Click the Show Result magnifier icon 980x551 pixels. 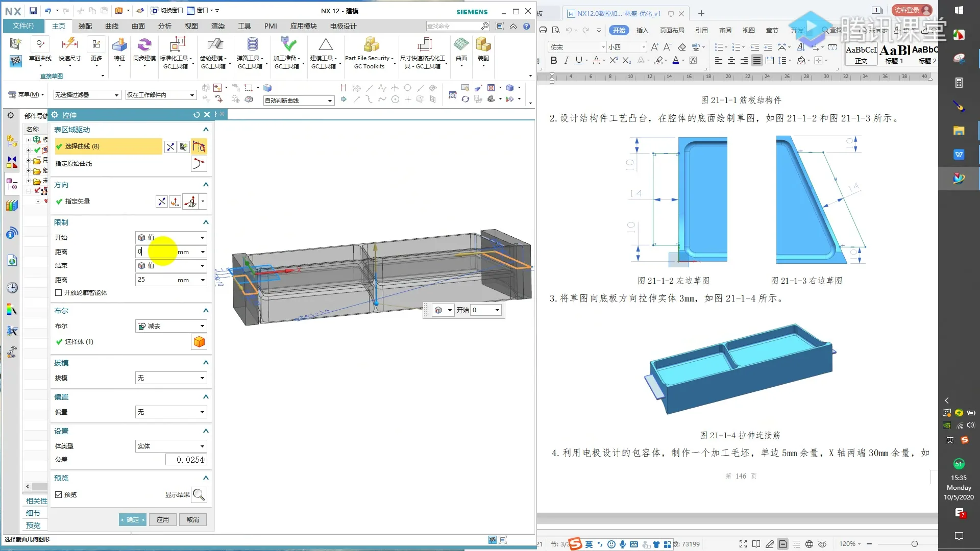pos(199,494)
